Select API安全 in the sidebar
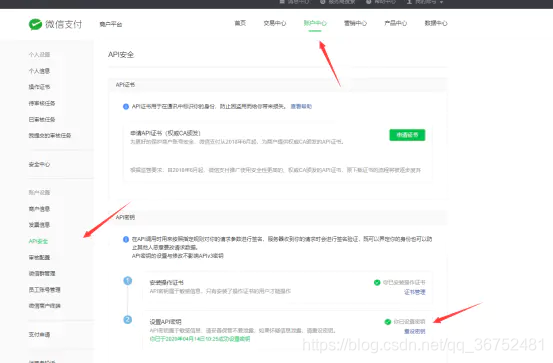Viewport: 553px width, 363px height. coord(38,241)
